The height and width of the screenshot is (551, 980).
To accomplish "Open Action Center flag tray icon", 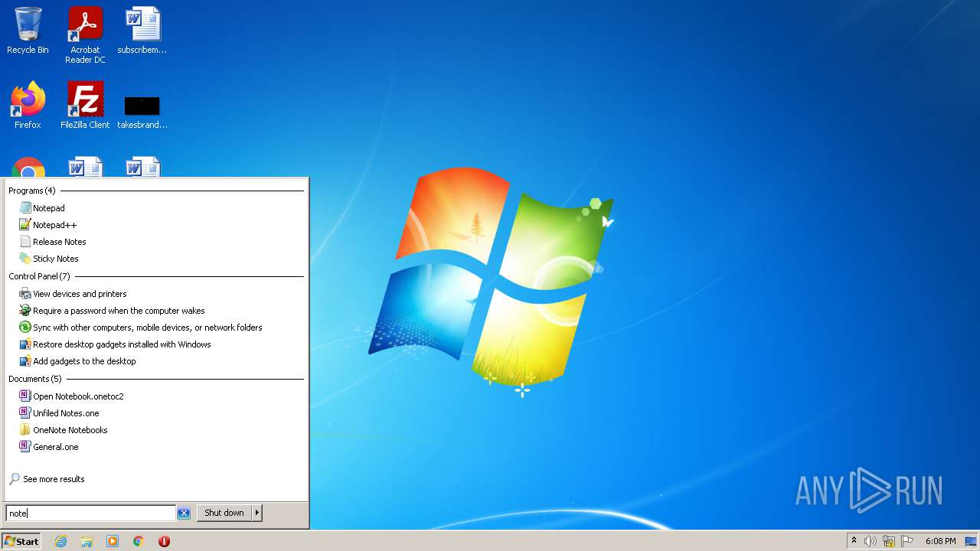I will pyautogui.click(x=907, y=541).
